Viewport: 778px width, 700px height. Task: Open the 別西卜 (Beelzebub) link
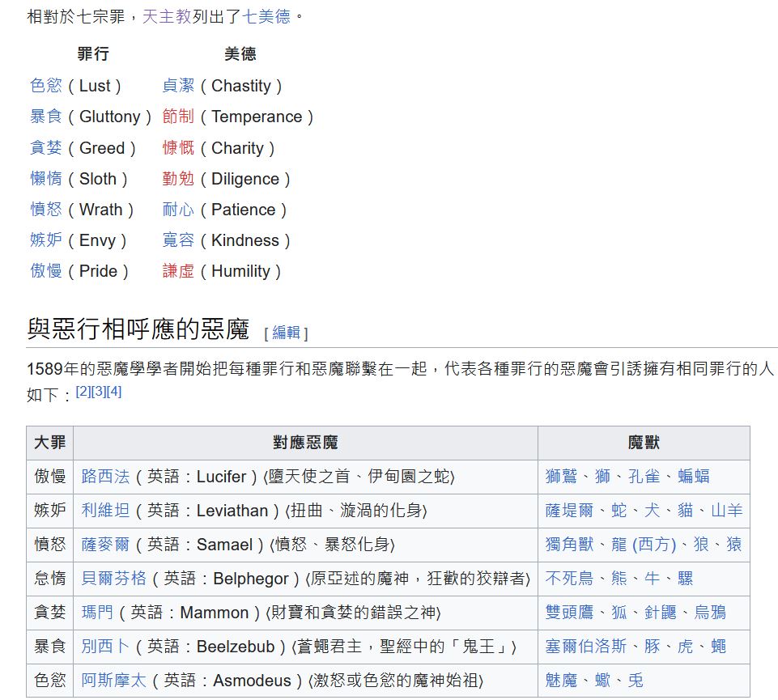105,647
